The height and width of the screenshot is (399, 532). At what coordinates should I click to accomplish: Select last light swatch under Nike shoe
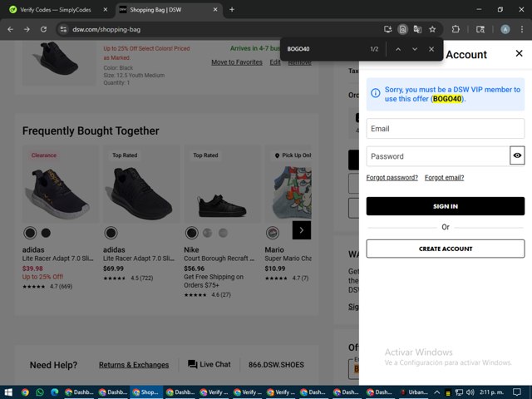[x=223, y=233]
